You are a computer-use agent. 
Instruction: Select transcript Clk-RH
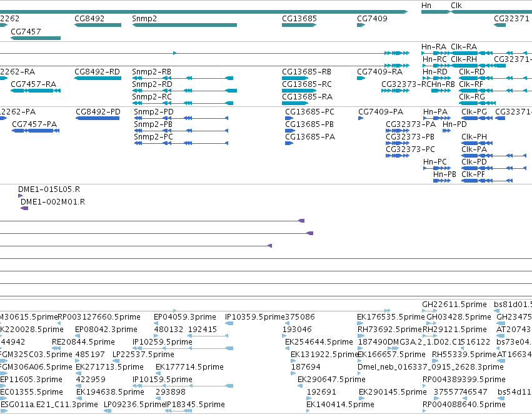[x=464, y=59]
